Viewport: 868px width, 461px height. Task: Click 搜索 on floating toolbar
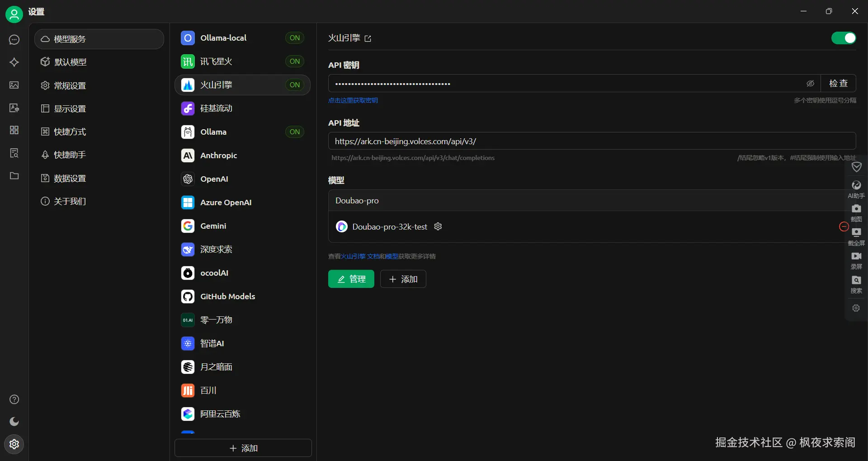click(856, 285)
